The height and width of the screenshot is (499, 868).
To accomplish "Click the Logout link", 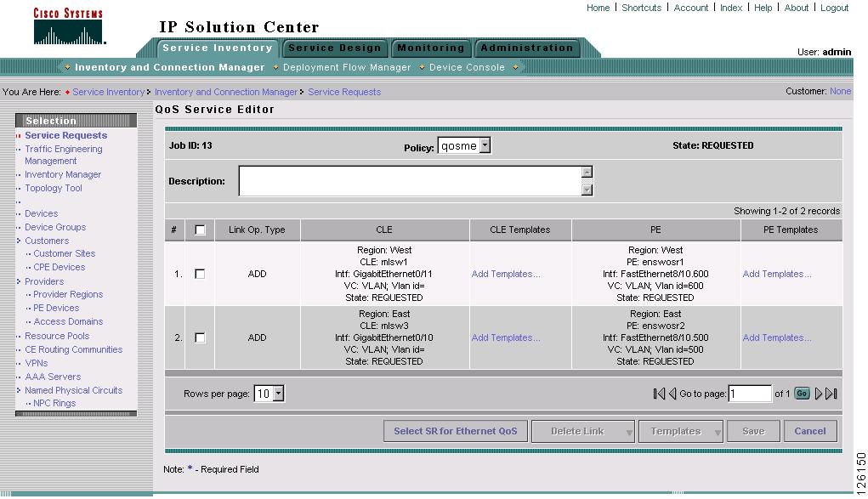I will [x=834, y=8].
